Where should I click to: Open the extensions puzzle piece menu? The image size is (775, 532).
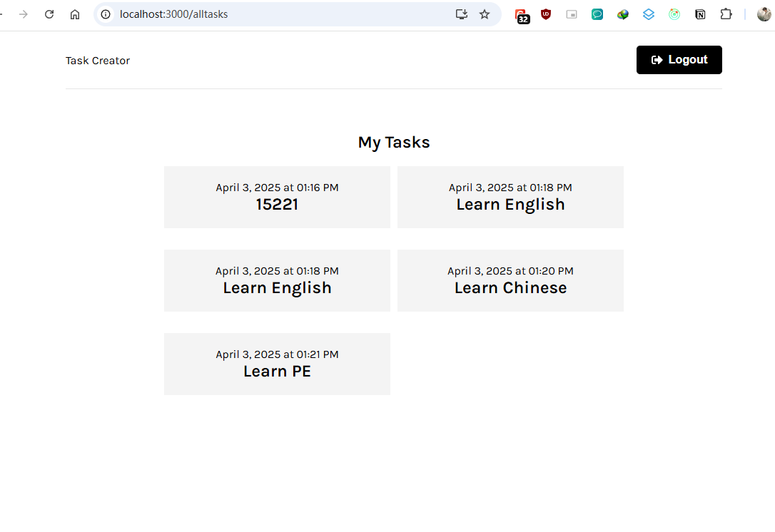click(x=726, y=14)
